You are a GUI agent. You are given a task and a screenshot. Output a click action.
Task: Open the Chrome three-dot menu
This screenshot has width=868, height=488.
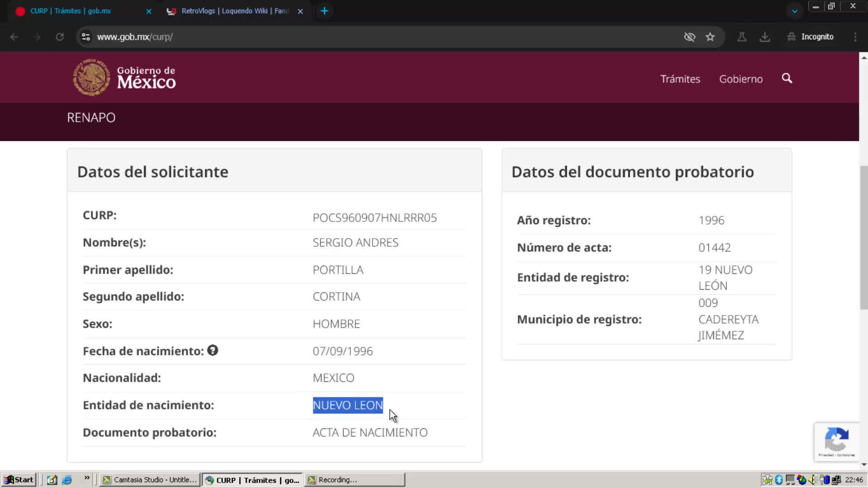[855, 37]
